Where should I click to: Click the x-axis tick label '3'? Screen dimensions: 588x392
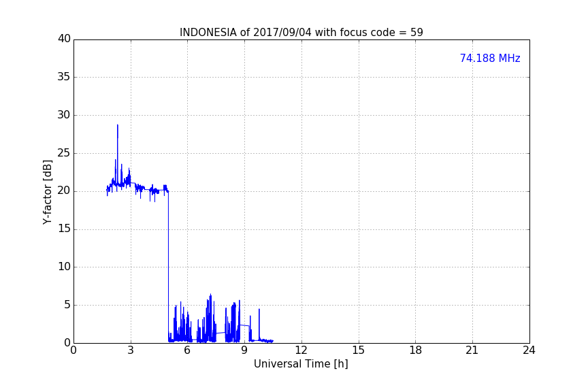pos(131,350)
